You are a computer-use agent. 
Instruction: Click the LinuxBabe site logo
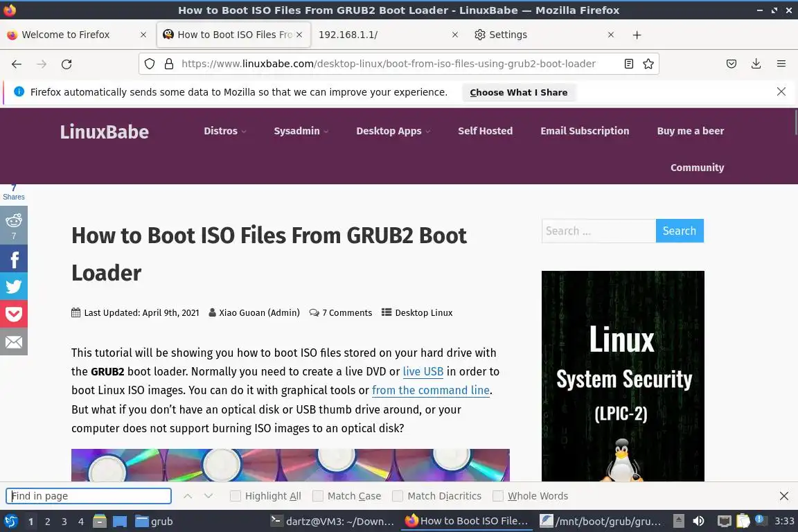105,132
